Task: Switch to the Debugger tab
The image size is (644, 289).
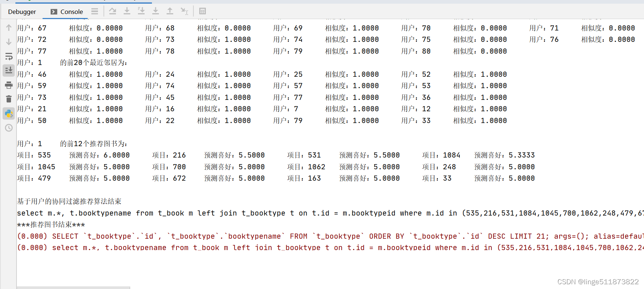Action: [x=22, y=12]
